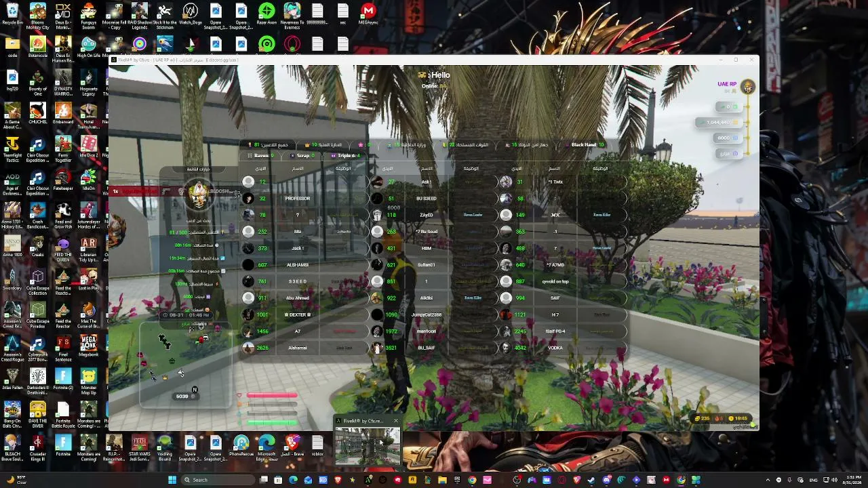This screenshot has width=868, height=488.
Task: Open the High On Life icon
Action: (89, 47)
